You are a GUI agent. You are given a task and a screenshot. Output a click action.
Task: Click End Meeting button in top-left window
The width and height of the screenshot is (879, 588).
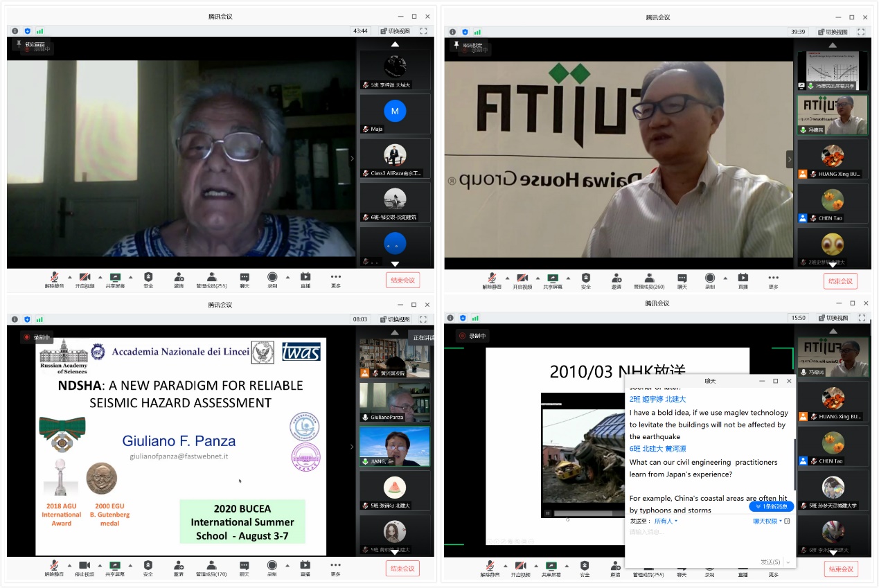click(402, 280)
